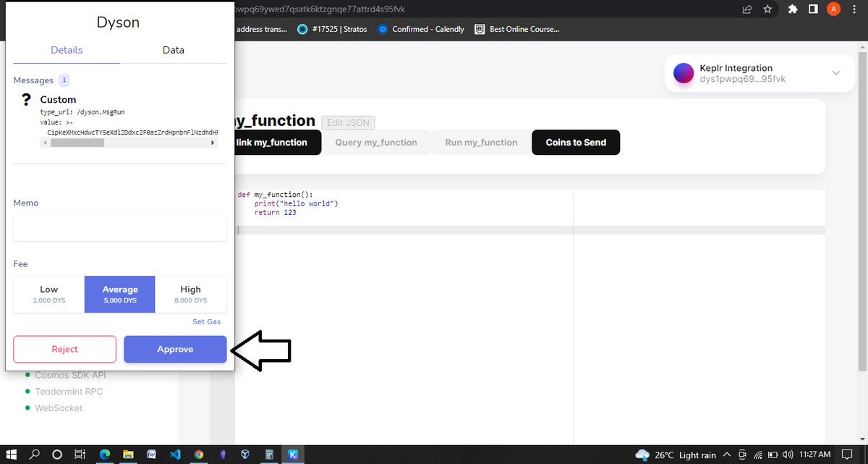Click the Query my_function button

coord(376,143)
